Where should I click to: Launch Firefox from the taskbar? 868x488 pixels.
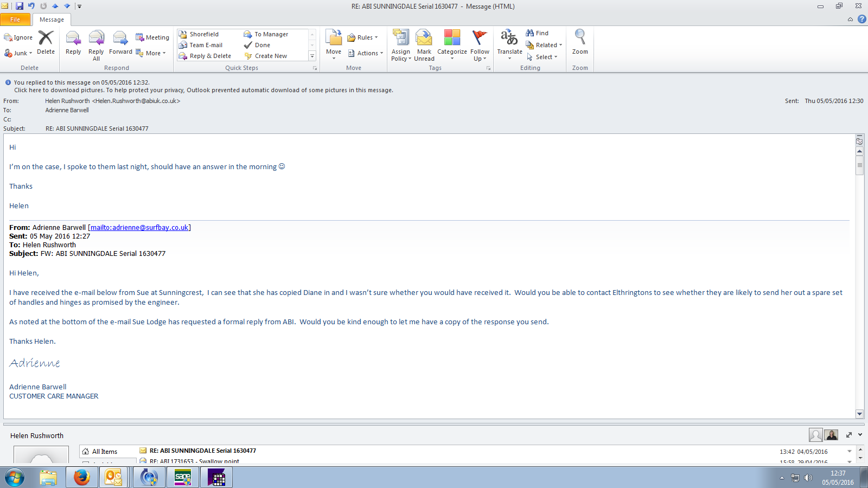(x=81, y=478)
